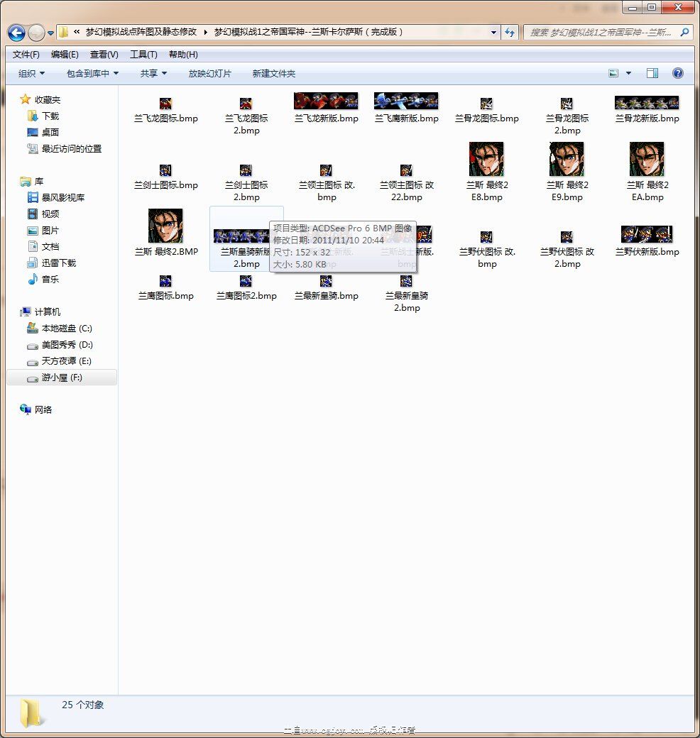Click the magnifier icon in search box

click(684, 33)
